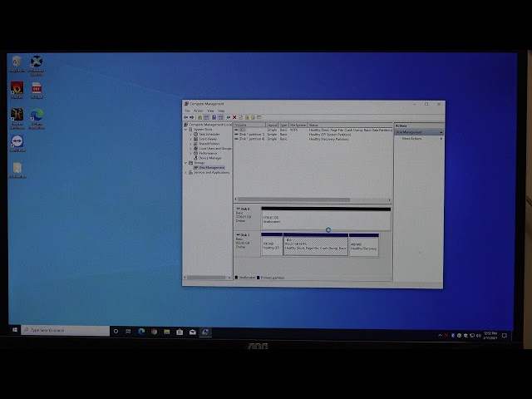Open Google Chrome from the taskbar

click(154, 332)
